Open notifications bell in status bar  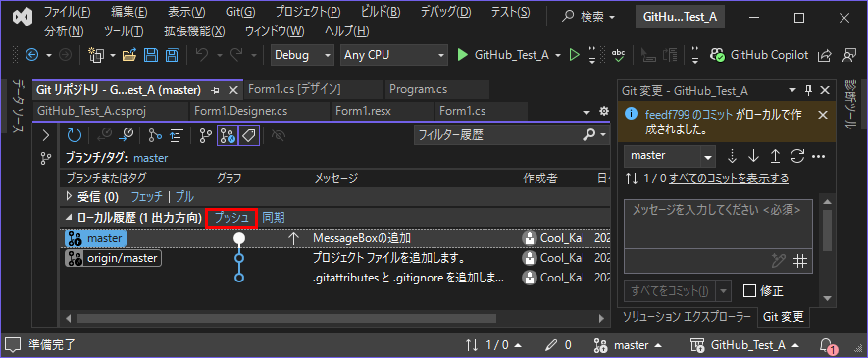[827, 345]
